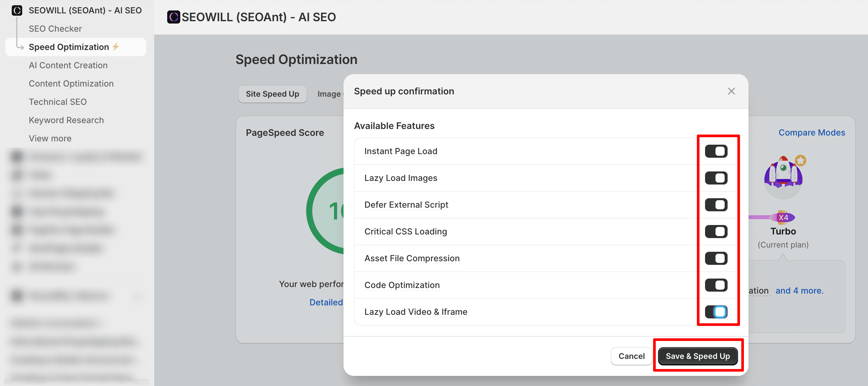Image resolution: width=868 pixels, height=386 pixels.
Task: Click the star badge on rocket
Action: pyautogui.click(x=800, y=161)
